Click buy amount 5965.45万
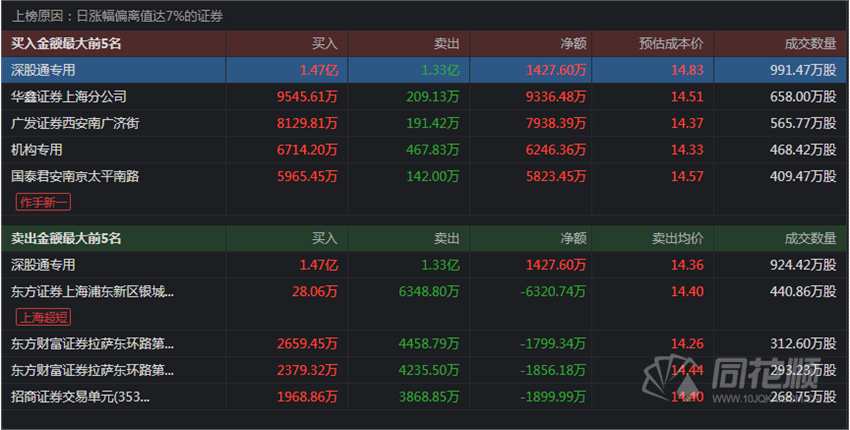 pos(307,176)
